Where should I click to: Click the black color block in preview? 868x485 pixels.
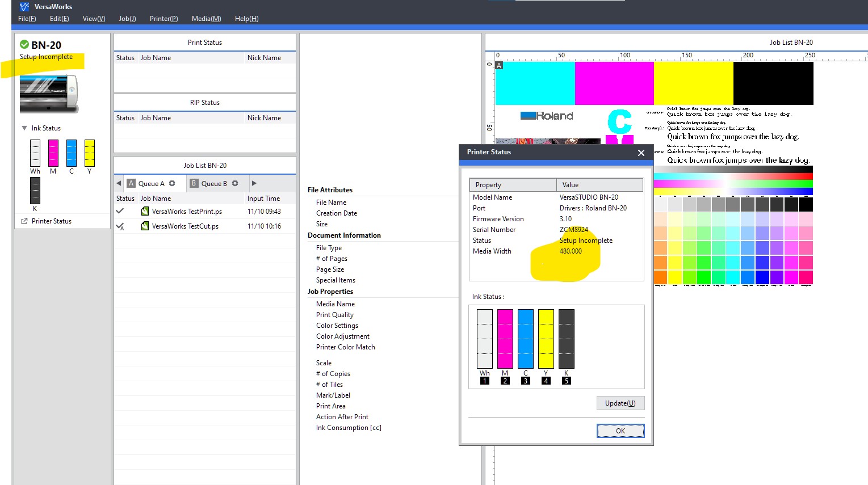773,83
